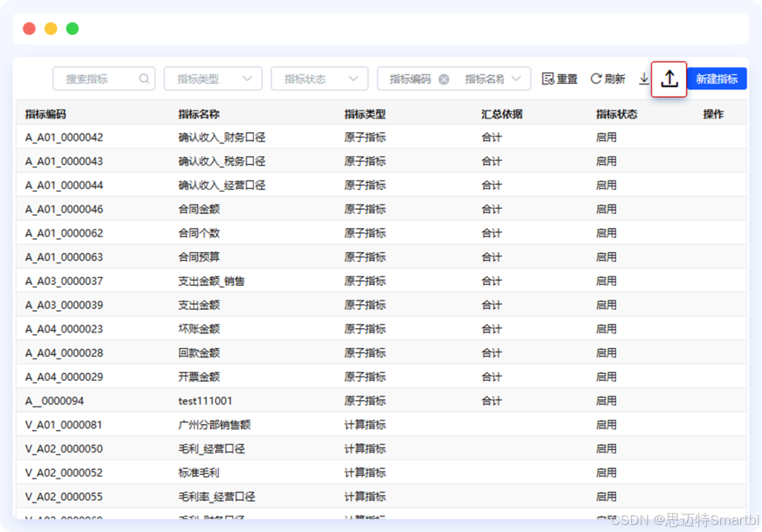Click the download arrow icon
This screenshot has width=762, height=532.
[644, 79]
